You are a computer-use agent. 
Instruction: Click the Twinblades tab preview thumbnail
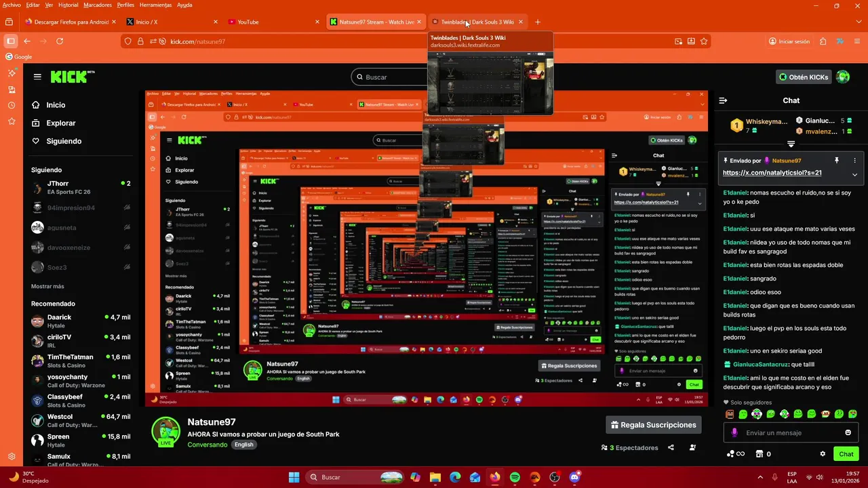click(491, 83)
